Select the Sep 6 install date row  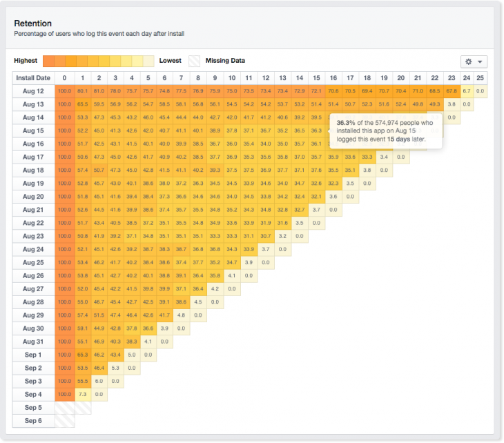(x=33, y=420)
